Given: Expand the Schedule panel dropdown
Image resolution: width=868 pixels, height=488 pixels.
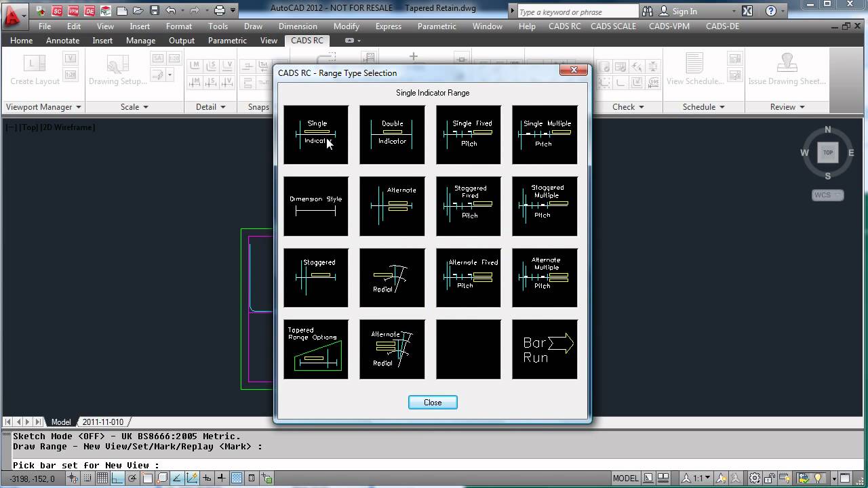Looking at the screenshot, I should point(703,107).
